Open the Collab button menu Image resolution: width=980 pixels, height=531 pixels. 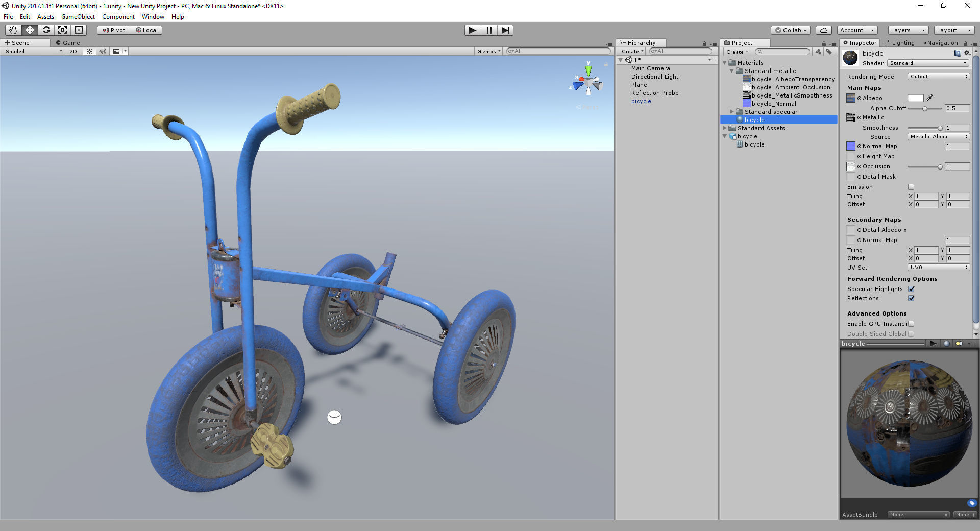(x=791, y=30)
